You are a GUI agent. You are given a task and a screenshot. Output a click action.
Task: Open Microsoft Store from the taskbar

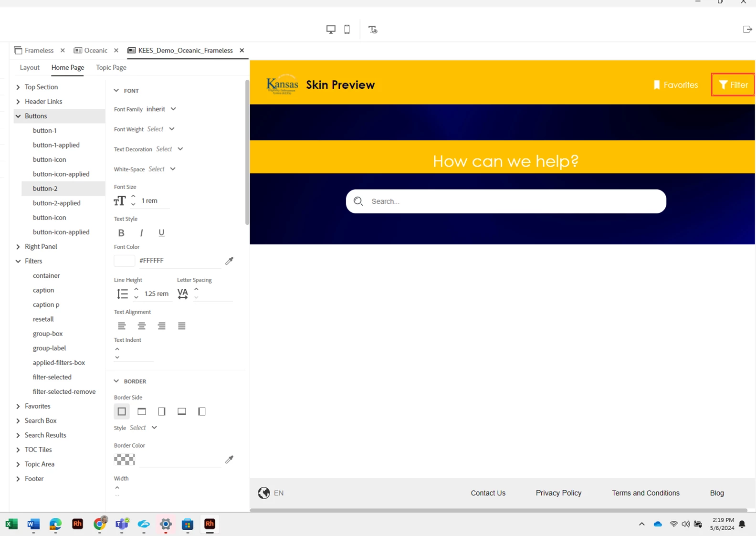click(x=188, y=524)
